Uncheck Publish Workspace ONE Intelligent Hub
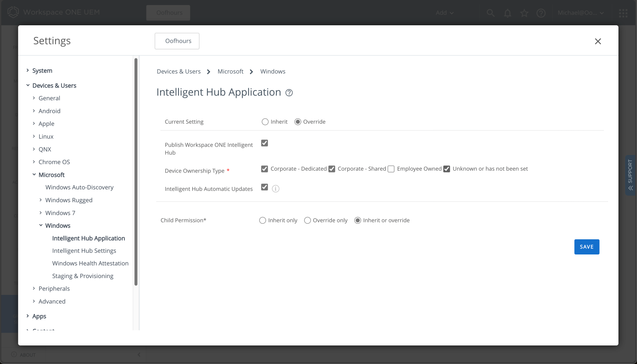637x364 pixels. pos(264,143)
